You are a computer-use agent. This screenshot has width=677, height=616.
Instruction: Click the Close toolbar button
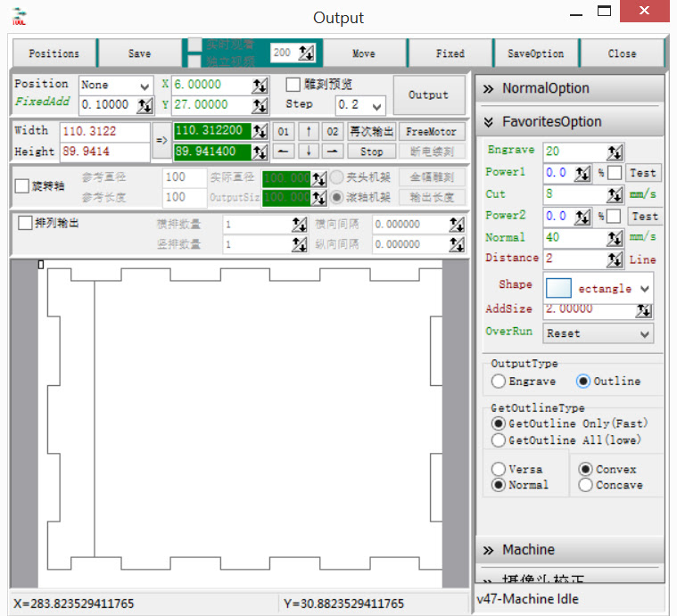(622, 53)
